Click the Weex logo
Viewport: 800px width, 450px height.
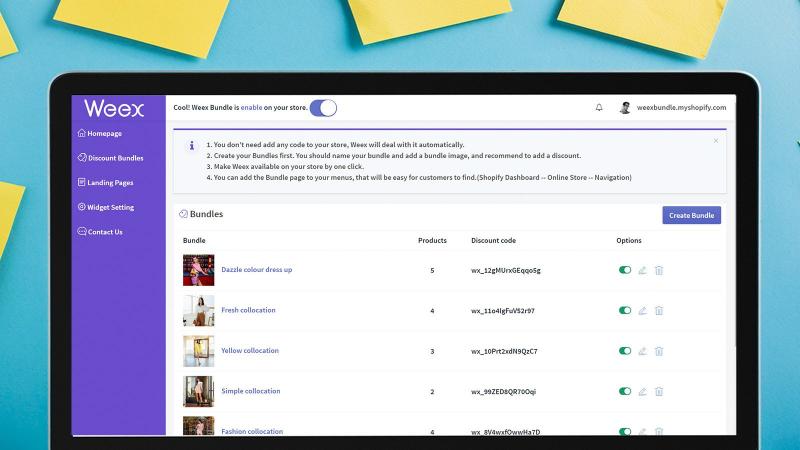114,109
